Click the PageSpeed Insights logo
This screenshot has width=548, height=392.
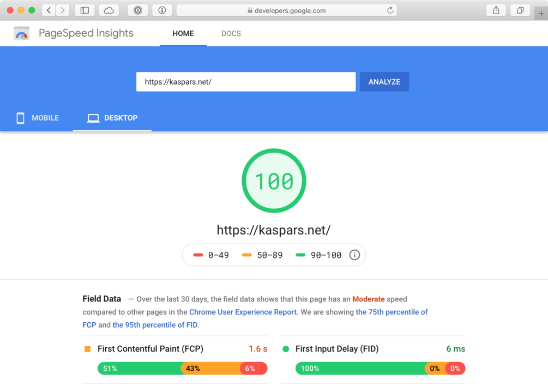pyautogui.click(x=21, y=33)
